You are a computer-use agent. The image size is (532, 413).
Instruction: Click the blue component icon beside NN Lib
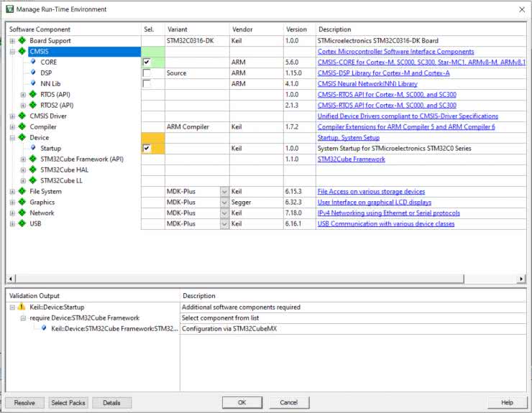(x=33, y=84)
